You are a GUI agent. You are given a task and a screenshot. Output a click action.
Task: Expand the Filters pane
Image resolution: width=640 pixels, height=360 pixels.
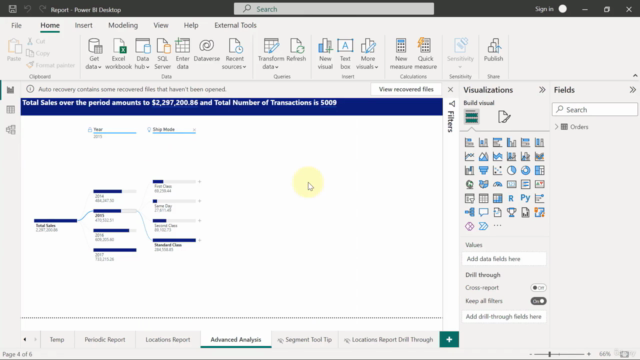click(451, 104)
